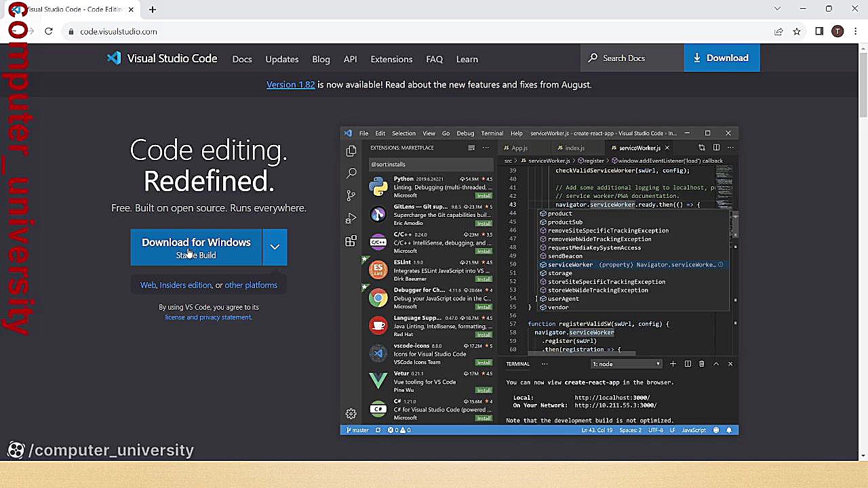The height and width of the screenshot is (488, 868).
Task: Open license and privacy statement link
Action: click(208, 317)
